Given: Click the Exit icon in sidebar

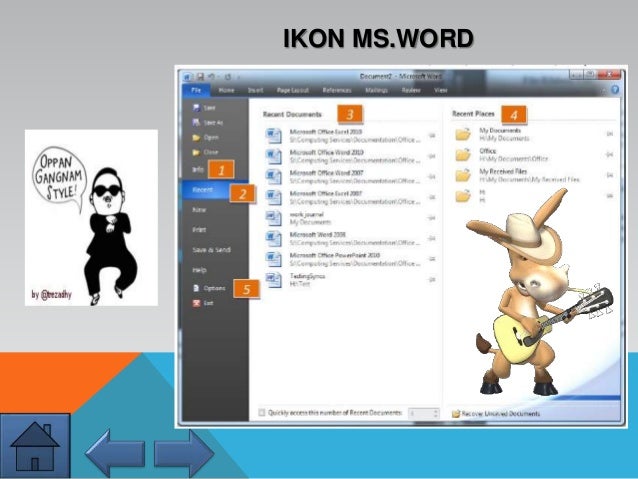Looking at the screenshot, I should [196, 303].
